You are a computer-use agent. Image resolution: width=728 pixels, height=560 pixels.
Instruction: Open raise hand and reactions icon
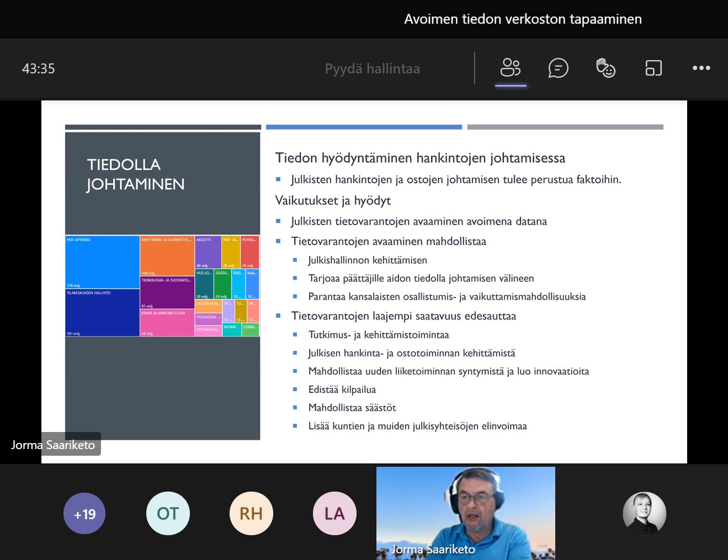[x=605, y=68]
